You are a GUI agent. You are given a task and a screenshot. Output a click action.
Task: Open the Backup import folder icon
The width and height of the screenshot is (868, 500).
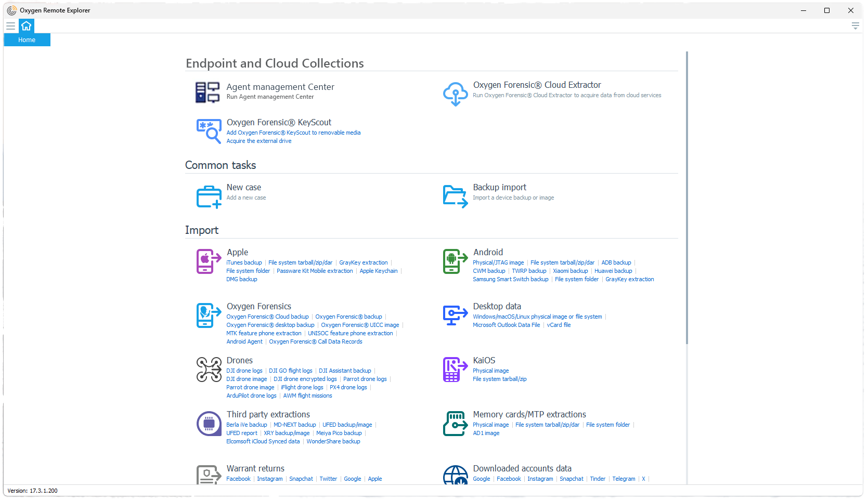455,196
